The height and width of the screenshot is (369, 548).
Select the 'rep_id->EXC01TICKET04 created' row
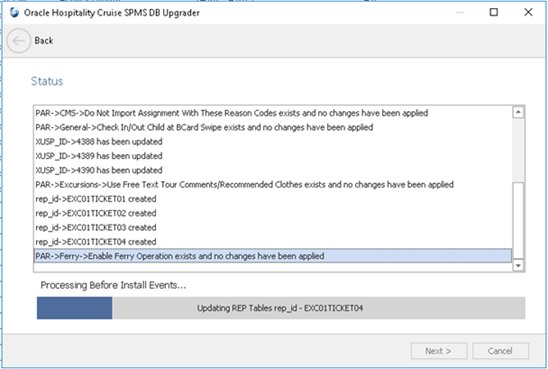point(273,241)
